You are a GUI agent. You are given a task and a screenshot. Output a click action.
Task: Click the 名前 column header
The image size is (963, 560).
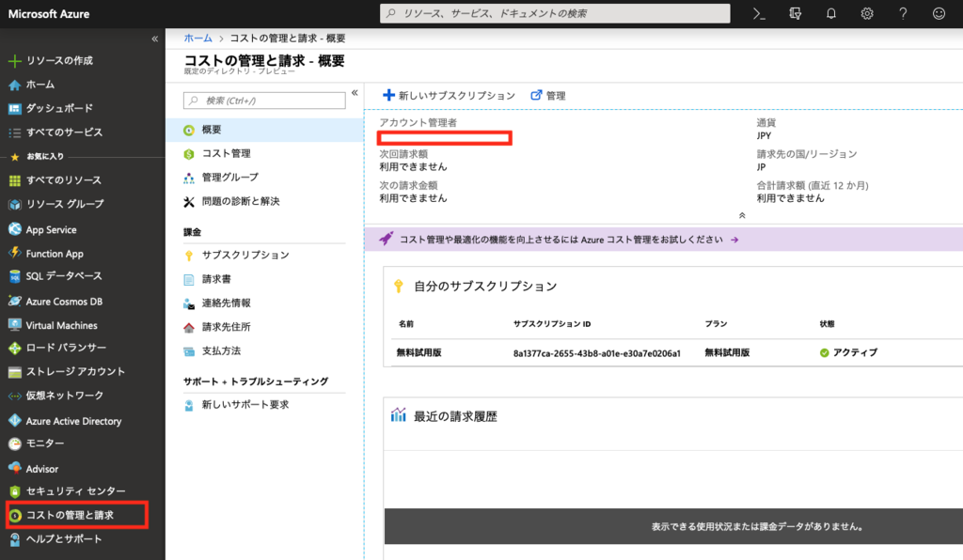(x=406, y=324)
